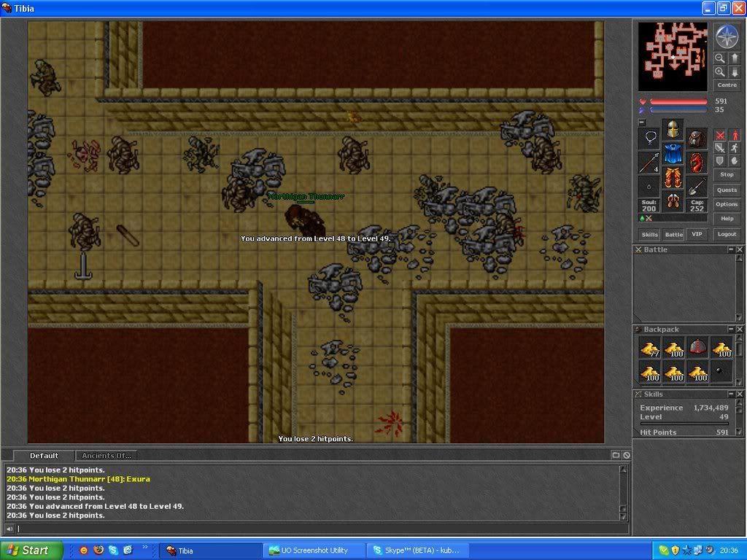Switch to UO Screenshot Utility in taskbar
The width and height of the screenshot is (747, 560).
coord(314,551)
